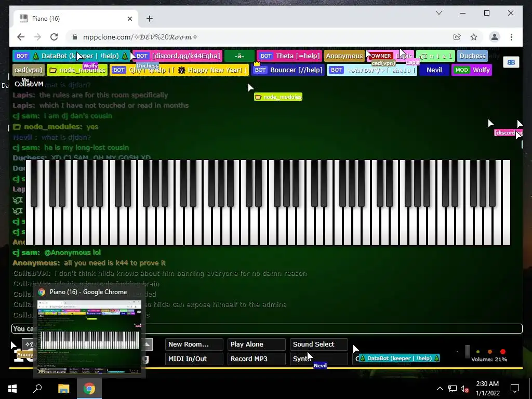
Task: Click the chat line 'the rules are for this room specifically'
Action: point(103,95)
